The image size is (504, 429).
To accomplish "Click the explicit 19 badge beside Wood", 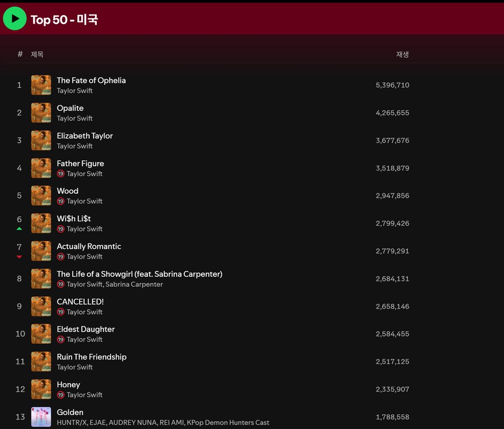I will coord(60,201).
